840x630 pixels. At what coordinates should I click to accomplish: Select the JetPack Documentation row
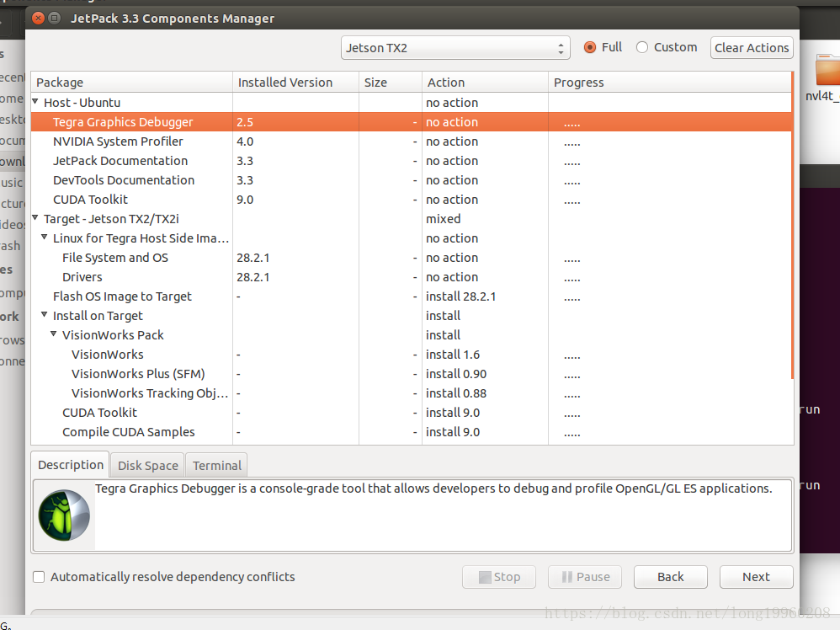coord(411,161)
